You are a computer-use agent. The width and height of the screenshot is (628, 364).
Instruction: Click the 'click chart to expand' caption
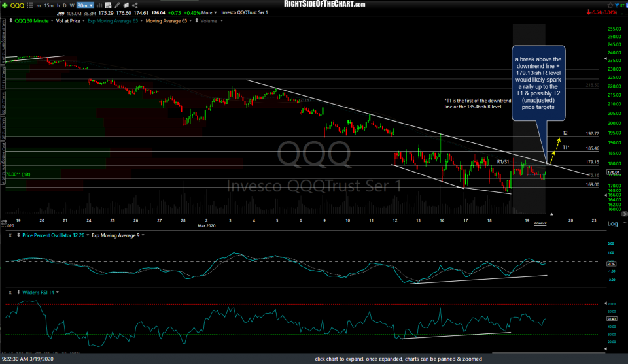[x=398, y=359]
